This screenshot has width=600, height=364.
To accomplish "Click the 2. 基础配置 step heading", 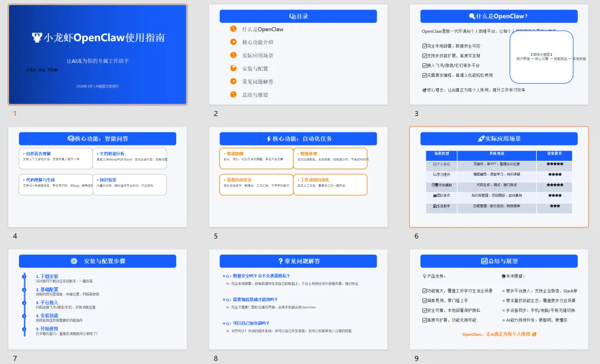I will tap(47, 290).
